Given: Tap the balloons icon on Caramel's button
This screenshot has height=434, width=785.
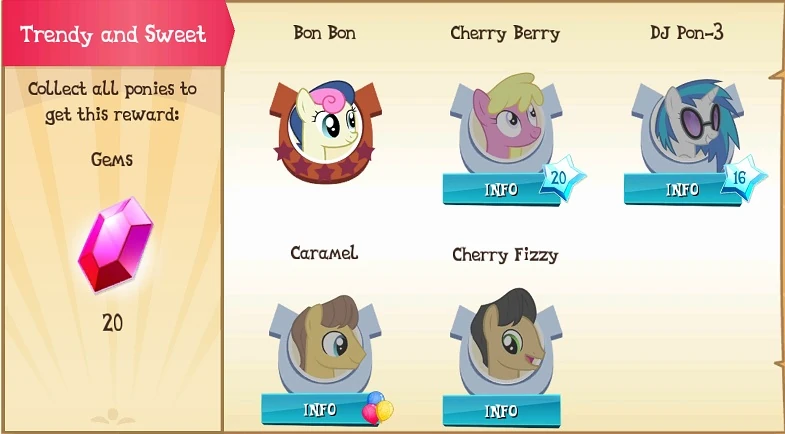Looking at the screenshot, I should 377,408.
